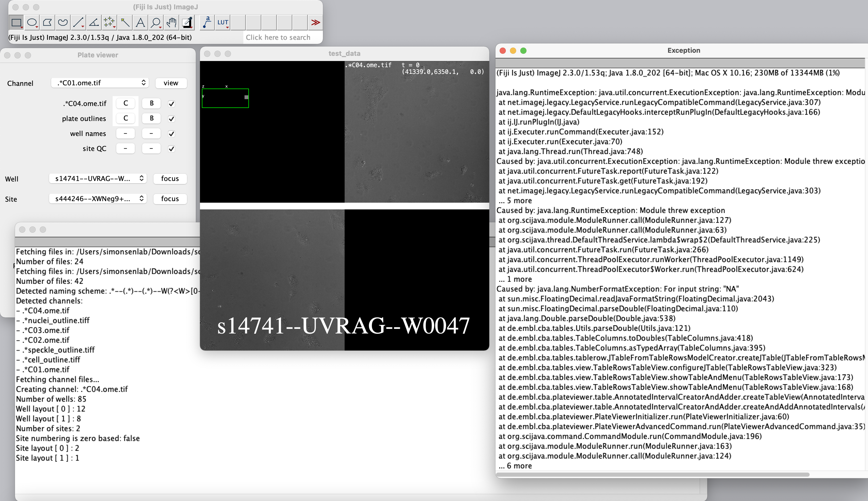The width and height of the screenshot is (868, 501).
Task: Select the freehand selection tool
Action: point(63,22)
